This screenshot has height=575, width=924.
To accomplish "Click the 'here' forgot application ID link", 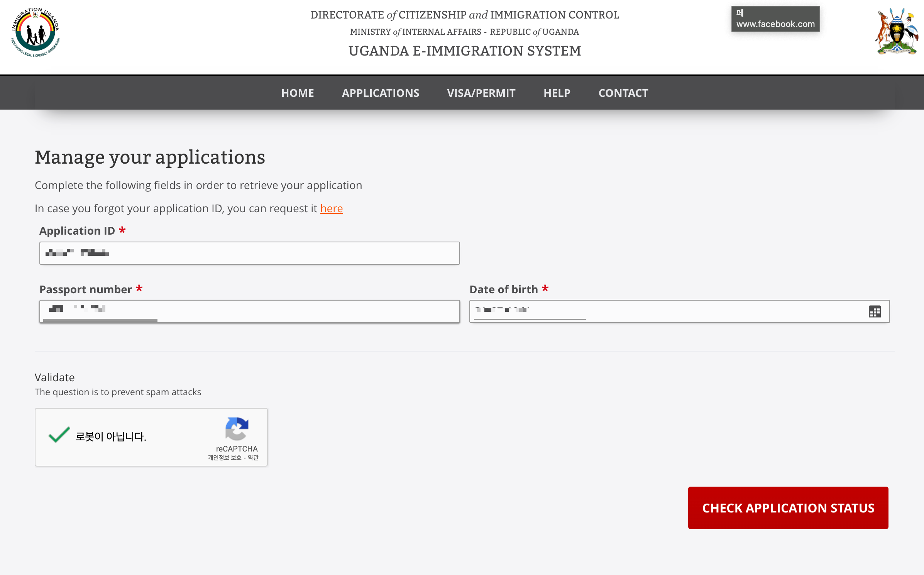I will (x=331, y=208).
